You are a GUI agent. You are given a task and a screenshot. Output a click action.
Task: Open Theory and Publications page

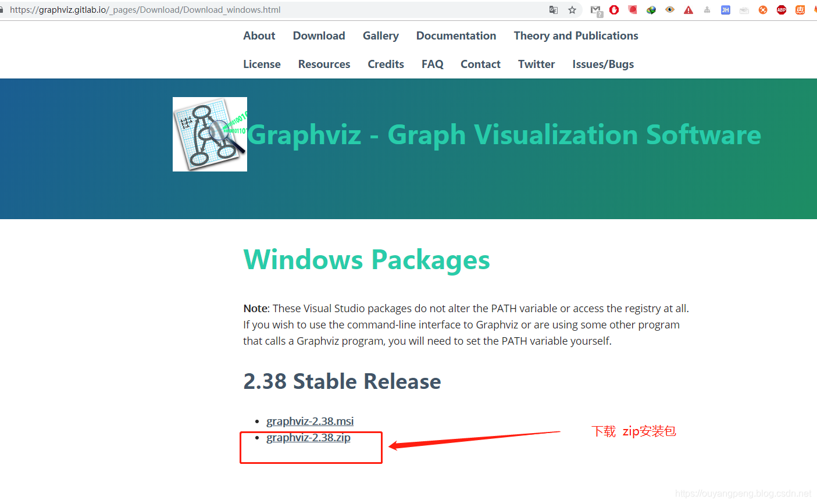click(x=576, y=36)
